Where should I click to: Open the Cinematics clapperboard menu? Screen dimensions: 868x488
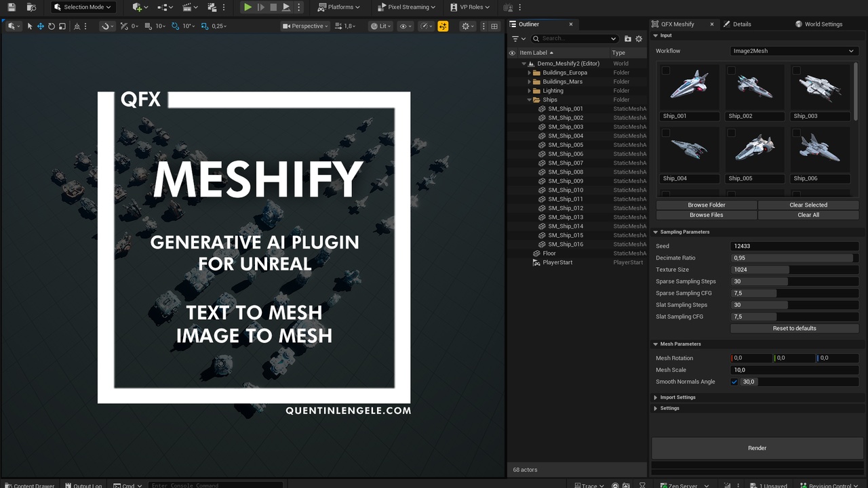(191, 7)
